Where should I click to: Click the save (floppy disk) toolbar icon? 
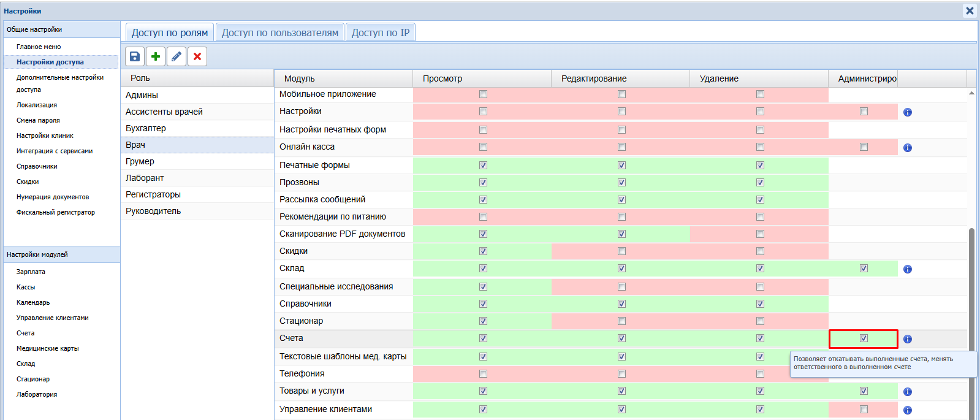(135, 56)
